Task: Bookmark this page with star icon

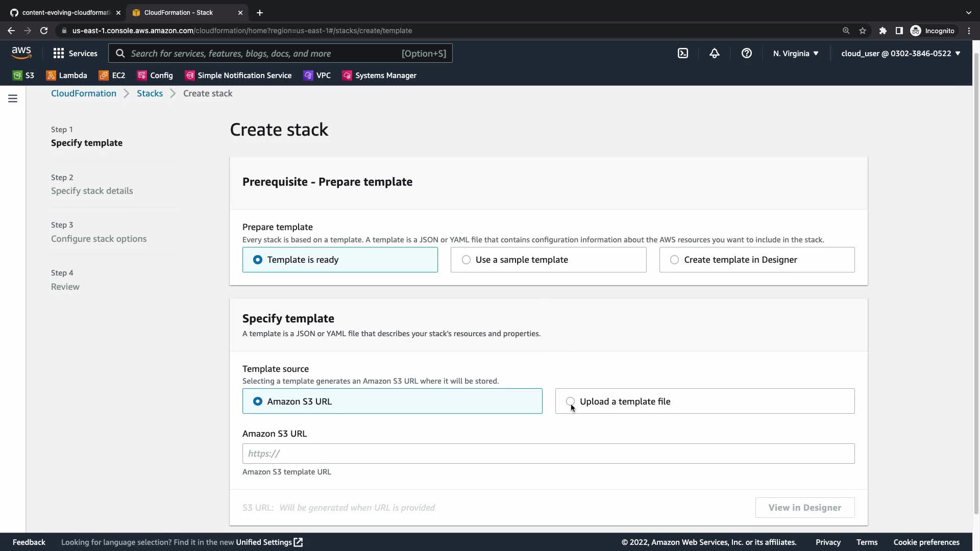Action: [x=863, y=31]
